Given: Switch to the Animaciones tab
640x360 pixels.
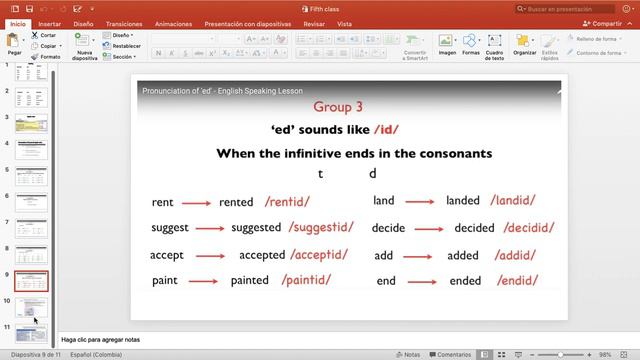Looking at the screenshot, I should [x=173, y=24].
